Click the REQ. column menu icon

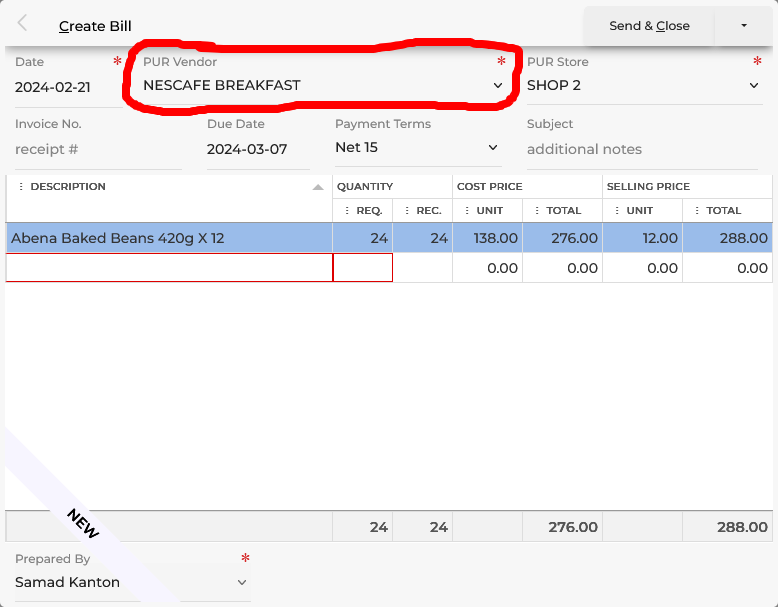pyautogui.click(x=347, y=211)
